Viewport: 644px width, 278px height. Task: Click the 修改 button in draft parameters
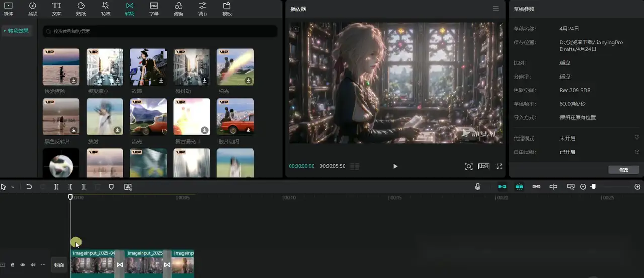623,170
